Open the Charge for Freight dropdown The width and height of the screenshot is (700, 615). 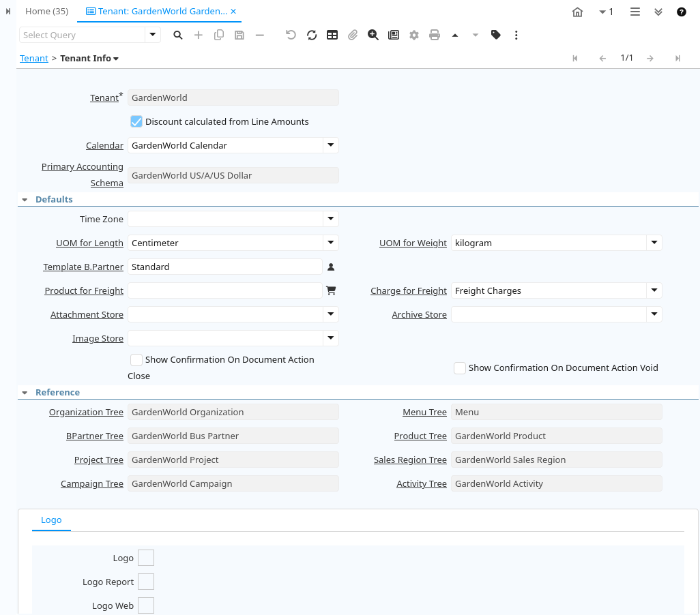tap(654, 290)
